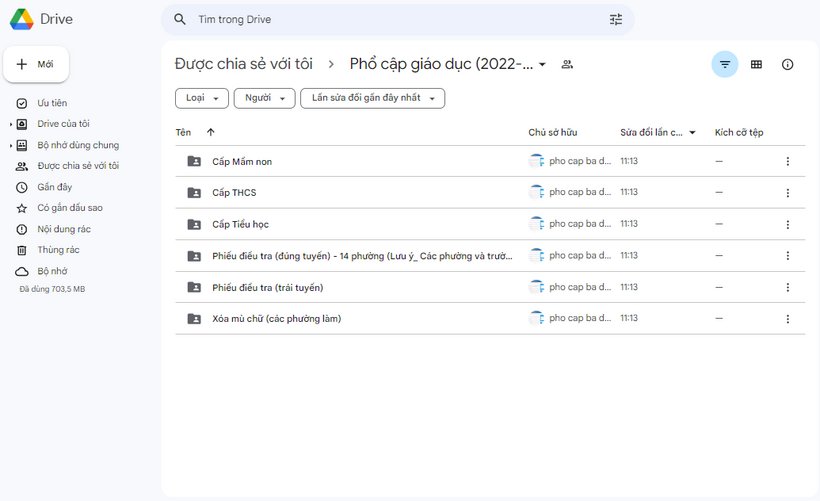Click the Kích cỡ tệp column header

pyautogui.click(x=739, y=132)
